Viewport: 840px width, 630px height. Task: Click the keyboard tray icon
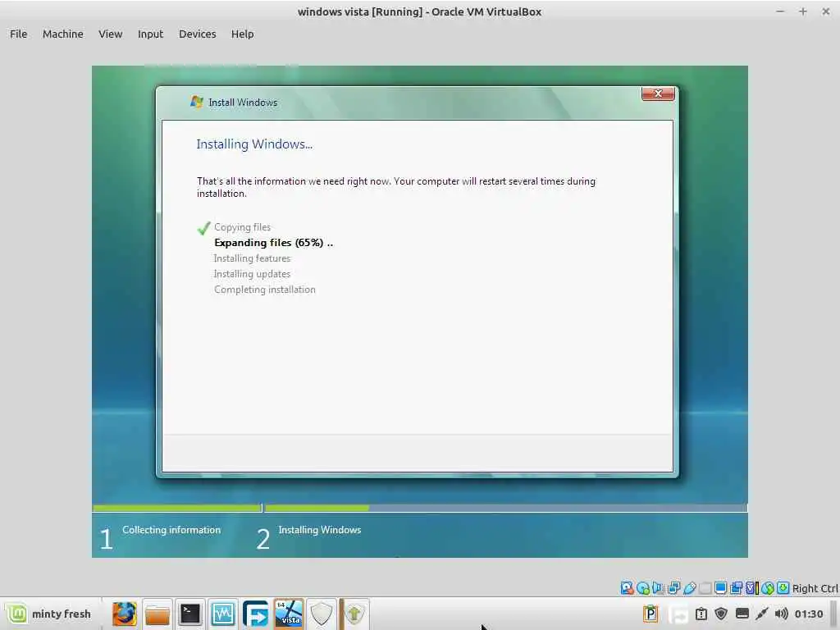pyautogui.click(x=742, y=614)
